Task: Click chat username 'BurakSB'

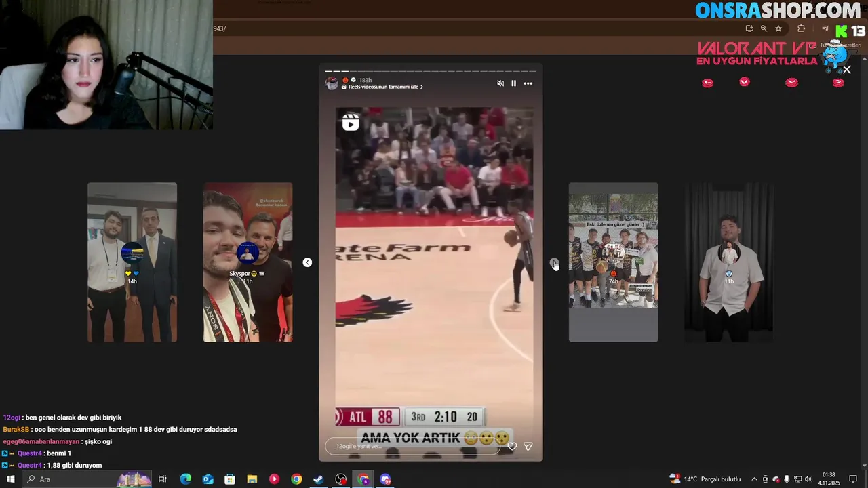Action: (x=16, y=430)
